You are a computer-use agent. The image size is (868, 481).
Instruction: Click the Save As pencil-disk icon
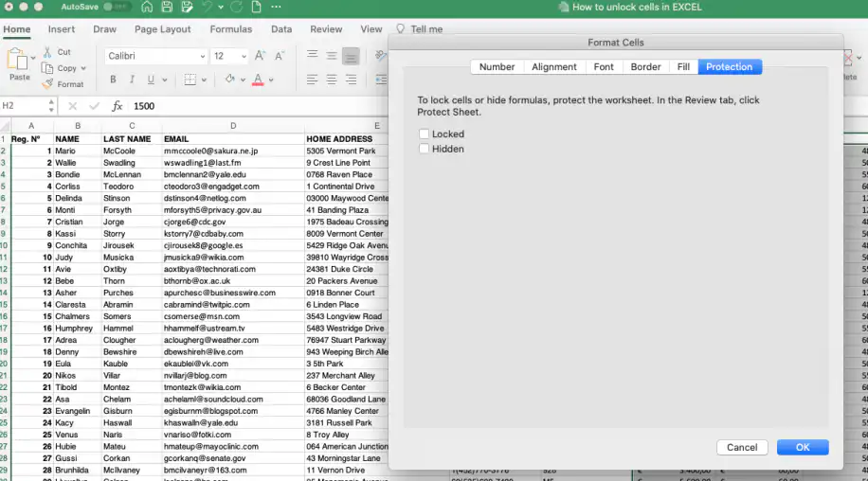(x=187, y=8)
